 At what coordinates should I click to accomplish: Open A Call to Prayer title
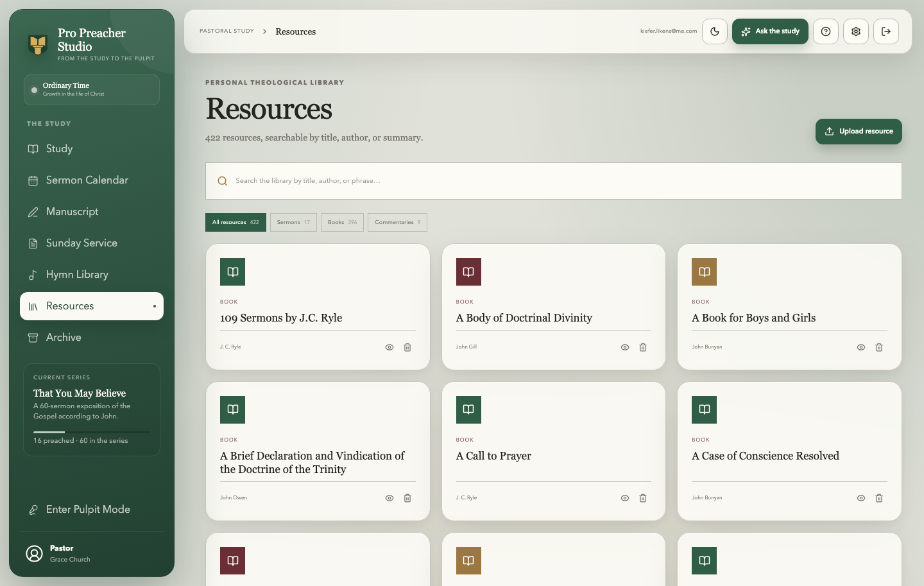(494, 456)
